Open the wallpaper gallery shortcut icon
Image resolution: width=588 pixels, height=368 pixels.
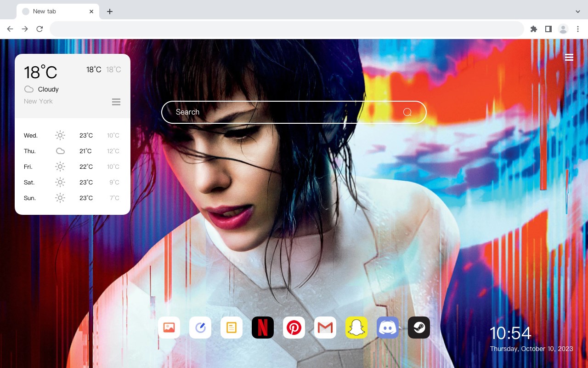(169, 328)
